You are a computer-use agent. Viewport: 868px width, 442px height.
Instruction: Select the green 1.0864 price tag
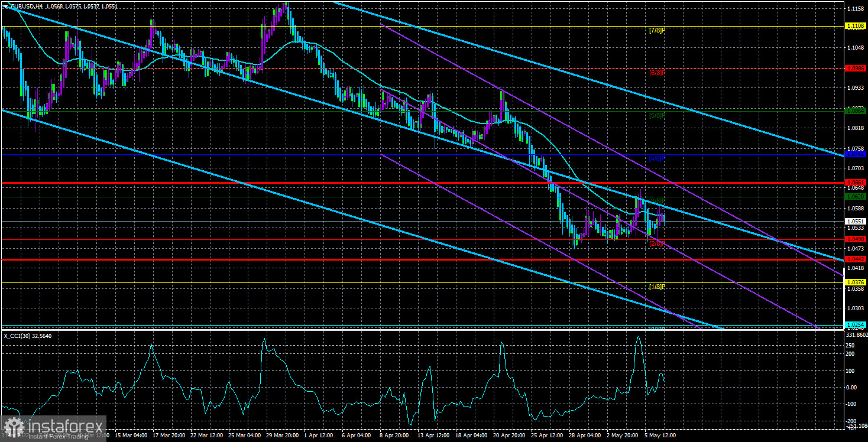point(856,110)
